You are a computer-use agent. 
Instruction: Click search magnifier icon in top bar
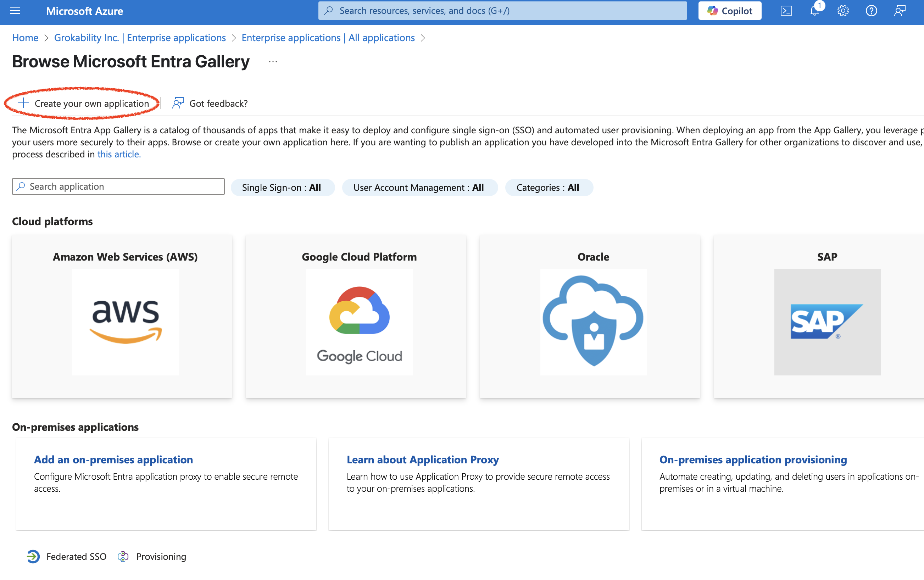[x=328, y=11]
